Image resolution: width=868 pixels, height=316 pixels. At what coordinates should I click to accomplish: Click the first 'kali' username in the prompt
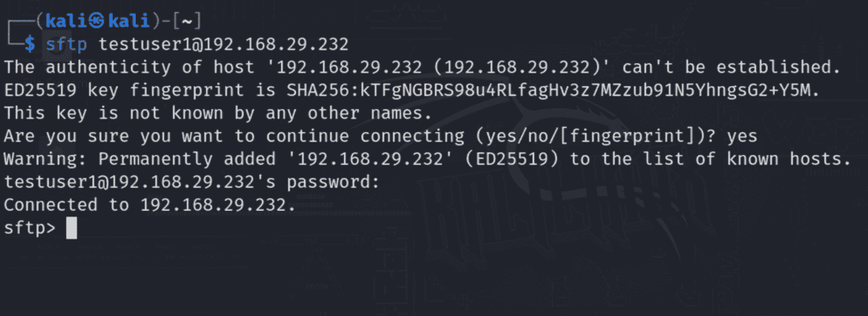tap(65, 21)
